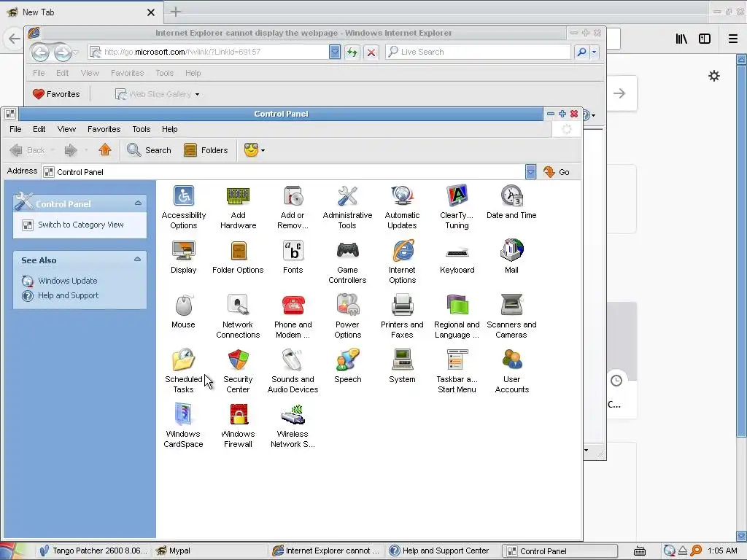The image size is (747, 560).
Task: Switch to Tango Patcher taskbar button
Action: click(94, 551)
